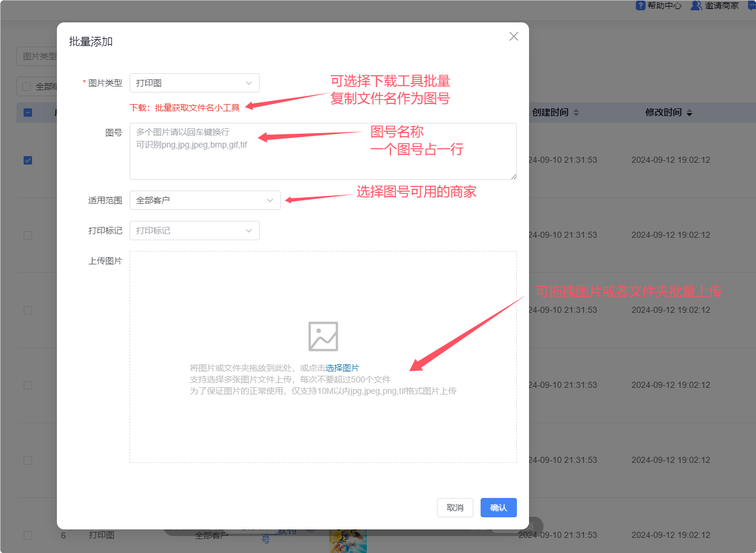
Task: Click the 批量获取文件名小工具 download link
Action: 197,108
